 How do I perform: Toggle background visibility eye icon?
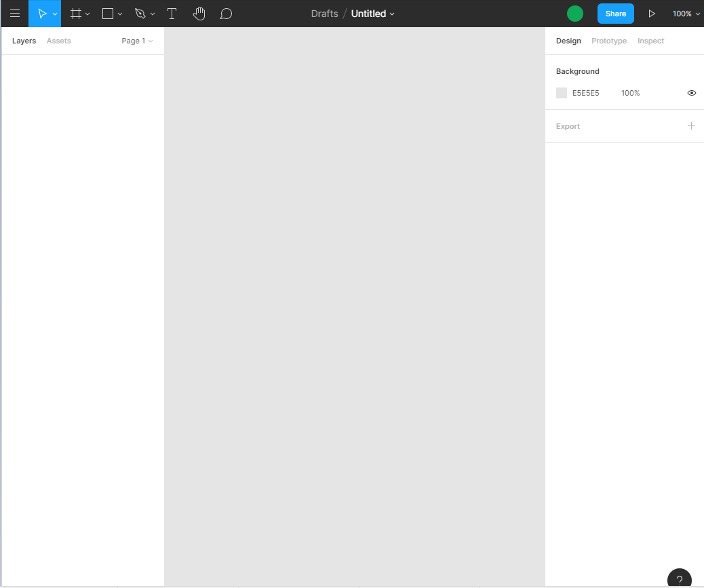(x=691, y=93)
